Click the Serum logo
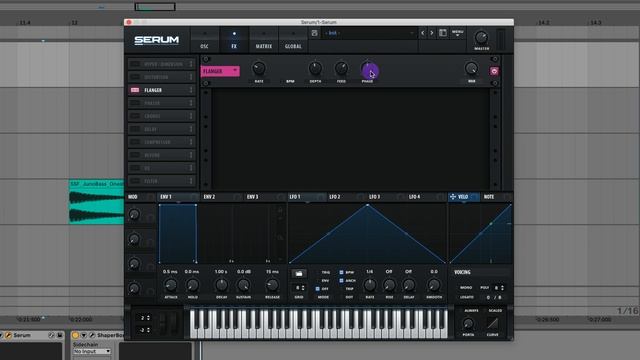Image resolution: width=640 pixels, height=360 pixels. 157,40
